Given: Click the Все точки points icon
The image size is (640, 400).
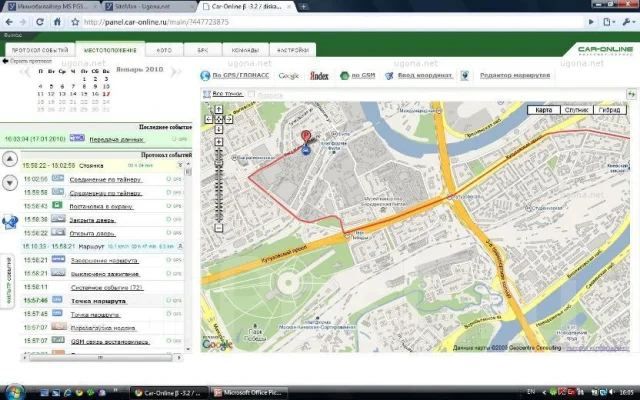Looking at the screenshot, I should pyautogui.click(x=207, y=94).
